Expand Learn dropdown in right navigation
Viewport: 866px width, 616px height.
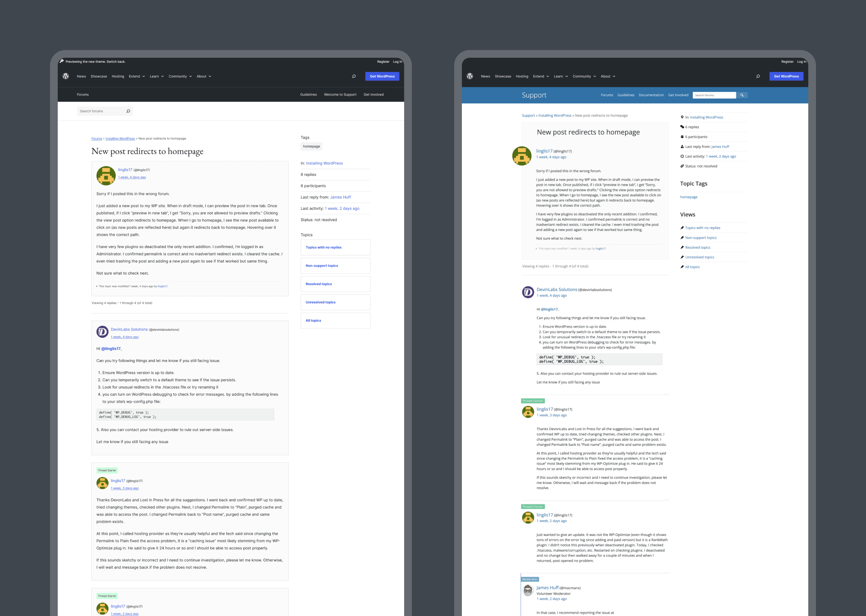tap(560, 76)
